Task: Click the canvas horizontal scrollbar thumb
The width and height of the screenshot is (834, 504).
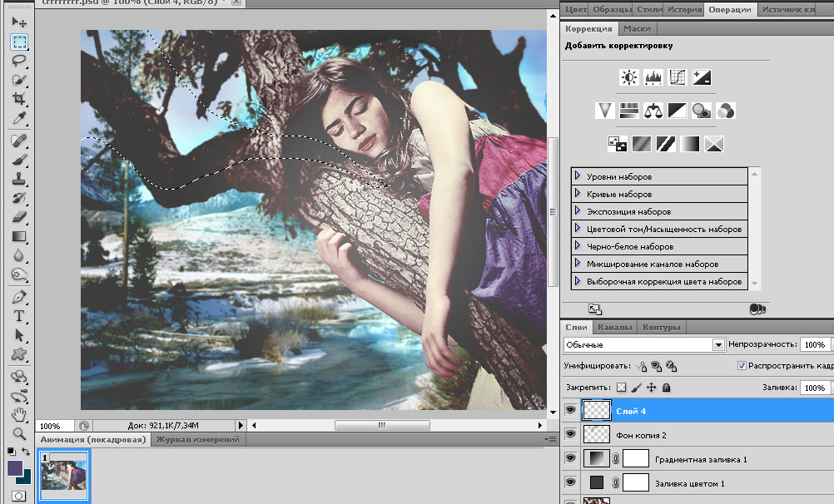Action: (x=382, y=425)
